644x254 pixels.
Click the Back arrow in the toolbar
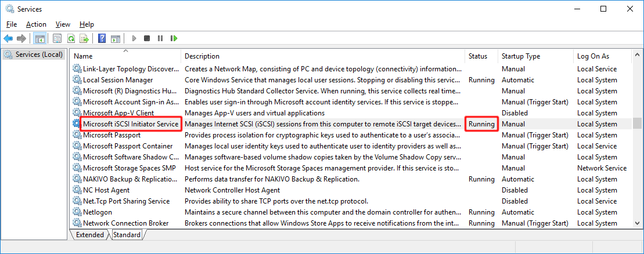point(8,38)
